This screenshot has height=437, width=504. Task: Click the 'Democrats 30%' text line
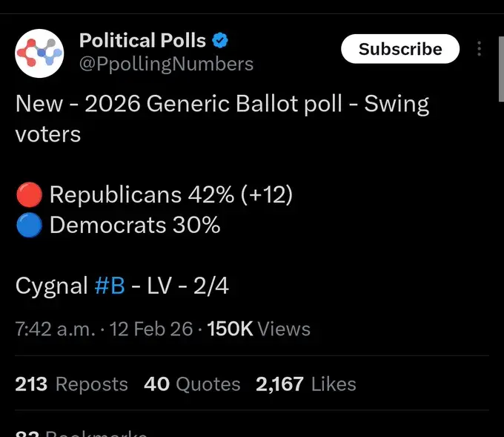coord(134,226)
